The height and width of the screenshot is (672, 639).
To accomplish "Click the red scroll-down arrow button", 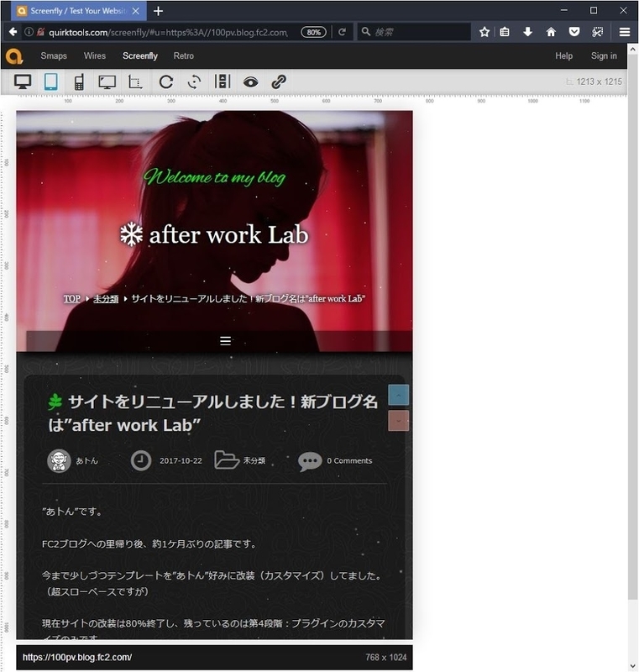I will (x=398, y=421).
